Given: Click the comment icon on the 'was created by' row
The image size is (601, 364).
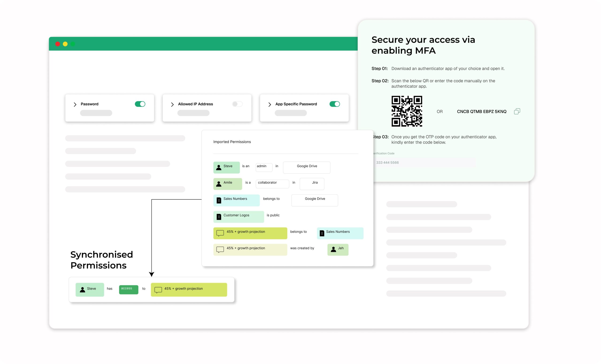Looking at the screenshot, I should coord(220,249).
